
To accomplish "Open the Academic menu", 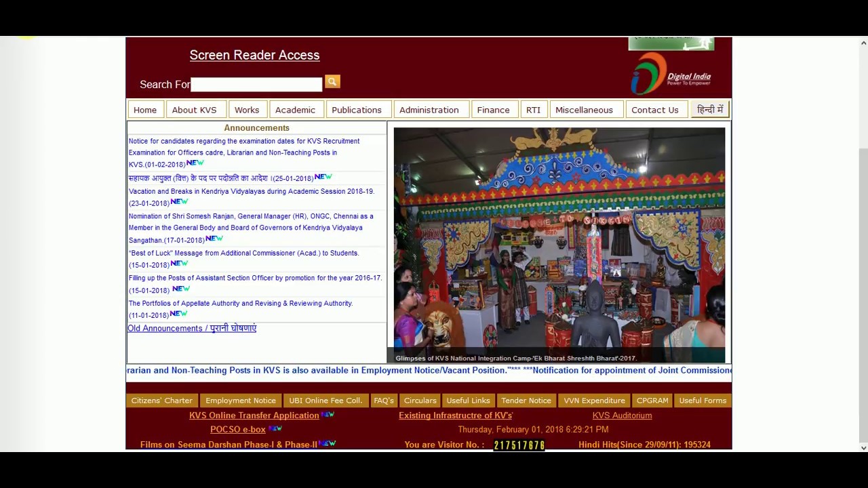I will pos(295,110).
